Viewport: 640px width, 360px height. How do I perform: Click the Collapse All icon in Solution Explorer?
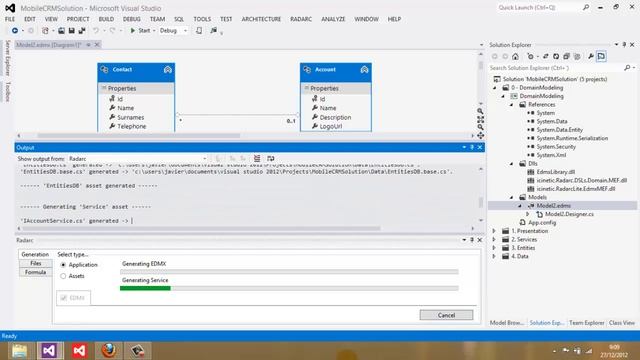pyautogui.click(x=566, y=56)
